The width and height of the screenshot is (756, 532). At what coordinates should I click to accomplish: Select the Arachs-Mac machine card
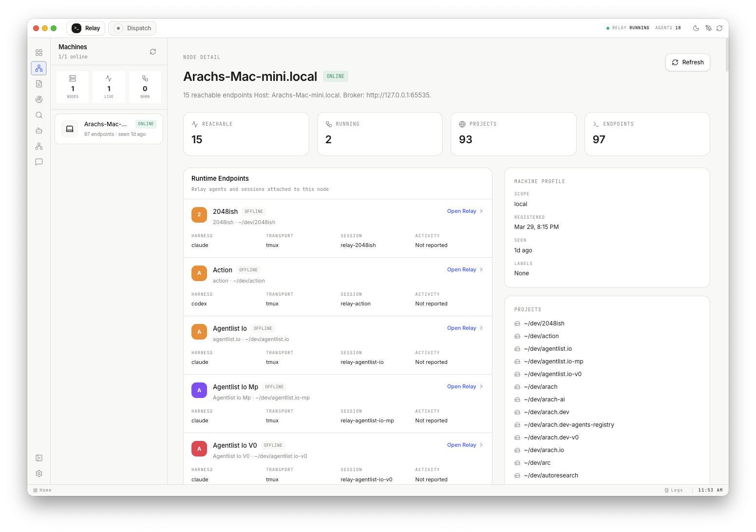(x=109, y=129)
